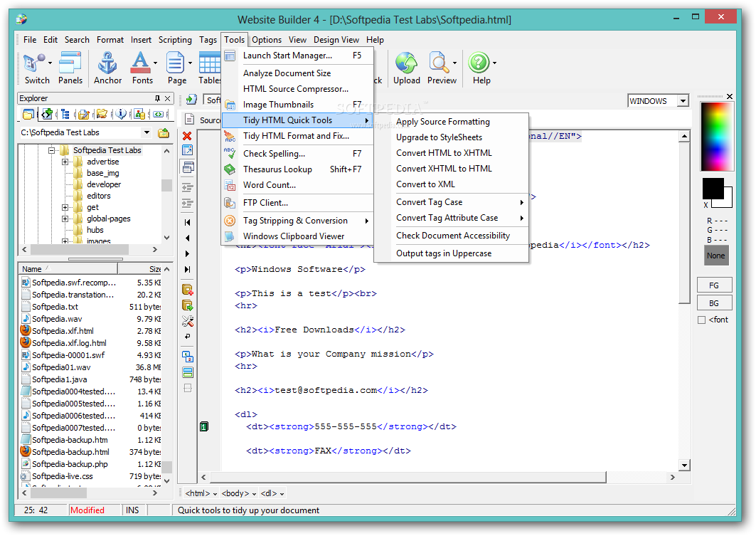Click the Softpedia.wav audio file icon
This screenshot has width=756, height=536.
tap(26, 318)
